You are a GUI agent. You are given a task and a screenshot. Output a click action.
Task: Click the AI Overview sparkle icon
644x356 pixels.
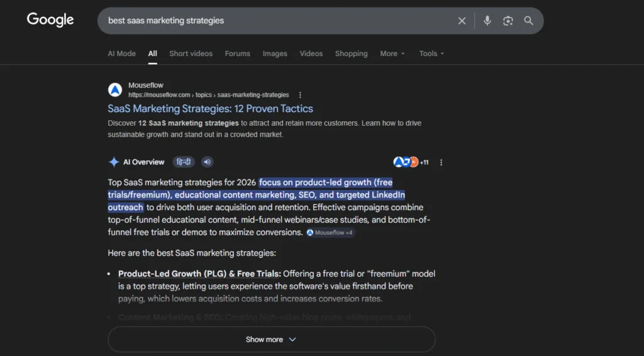tap(114, 162)
